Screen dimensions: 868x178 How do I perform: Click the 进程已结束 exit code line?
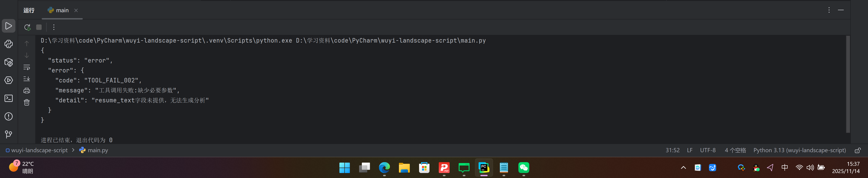point(77,140)
